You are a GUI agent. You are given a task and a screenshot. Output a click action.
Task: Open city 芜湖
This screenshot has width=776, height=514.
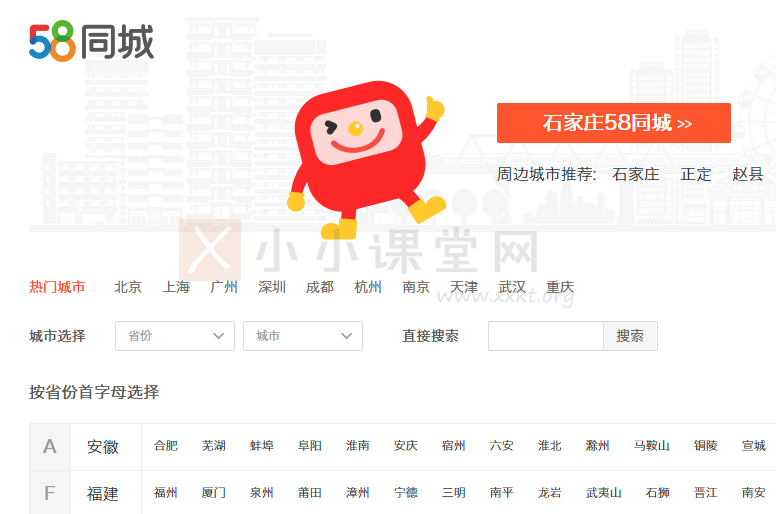214,446
